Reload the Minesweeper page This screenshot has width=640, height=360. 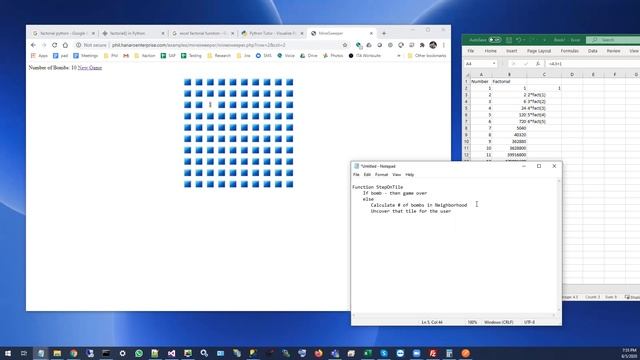click(x=55, y=45)
